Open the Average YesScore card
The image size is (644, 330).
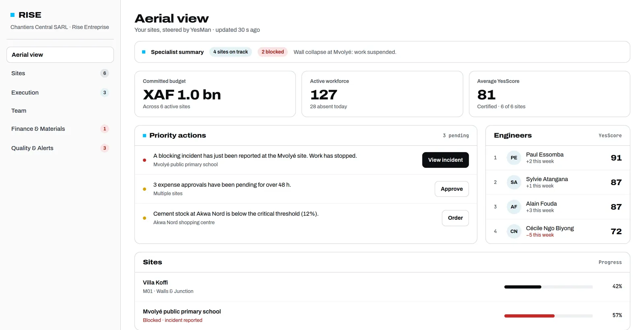pyautogui.click(x=549, y=94)
